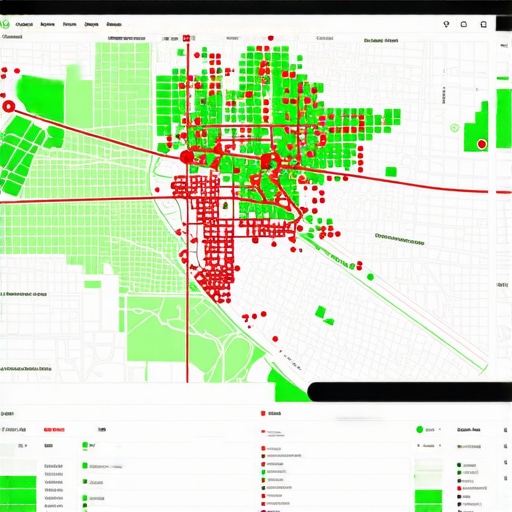This screenshot has width=512, height=512.
Task: Click the lightbulb icon in the top bar
Action: click(x=446, y=24)
